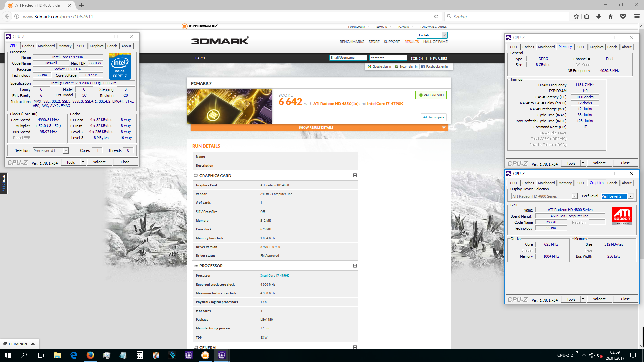The height and width of the screenshot is (362, 644).
Task: Open the Feedback side tab
Action: pos(4,183)
